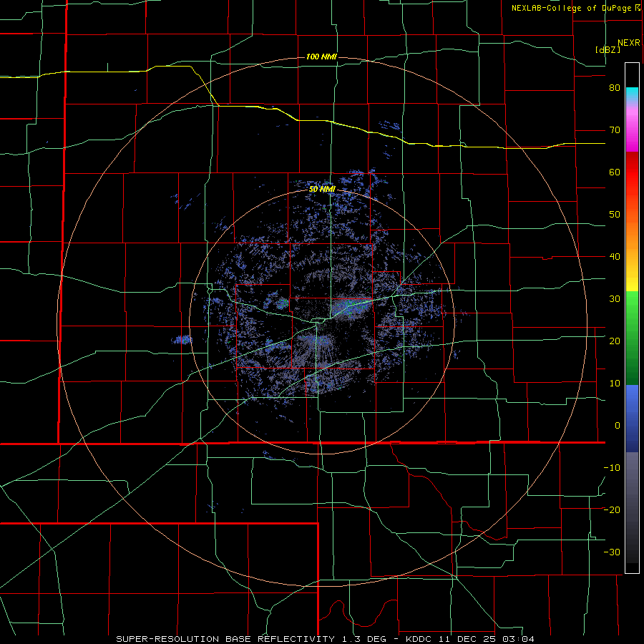Click the 50 value on the dBZ scale

615,215
